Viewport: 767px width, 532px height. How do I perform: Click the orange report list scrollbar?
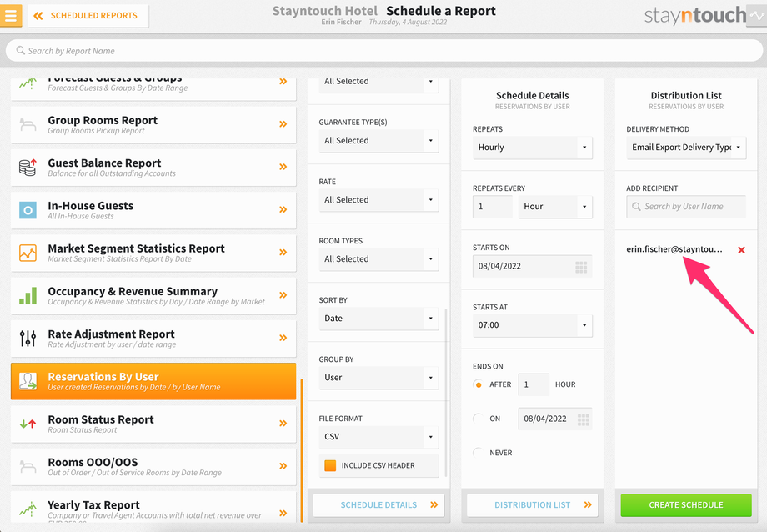(x=302, y=450)
